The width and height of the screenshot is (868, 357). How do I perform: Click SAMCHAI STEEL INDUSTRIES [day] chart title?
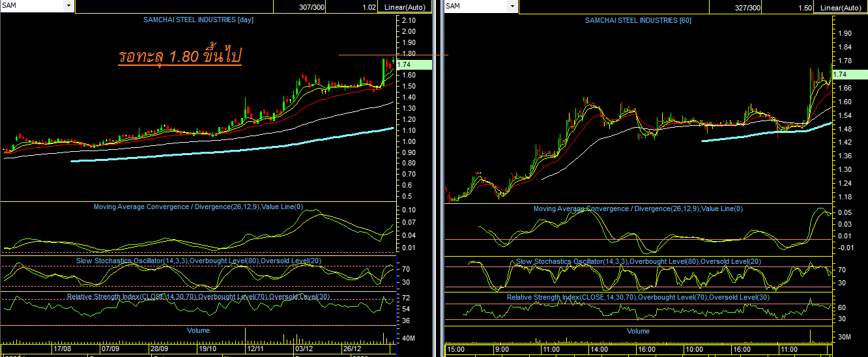(198, 20)
